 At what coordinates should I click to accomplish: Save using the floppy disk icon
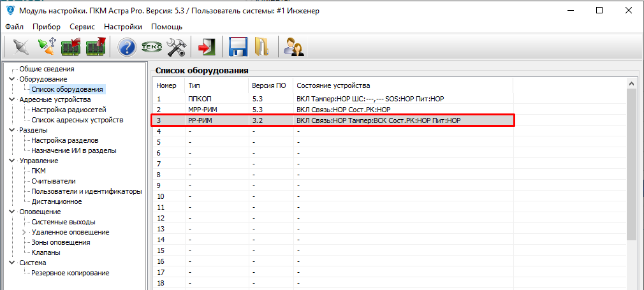point(237,48)
